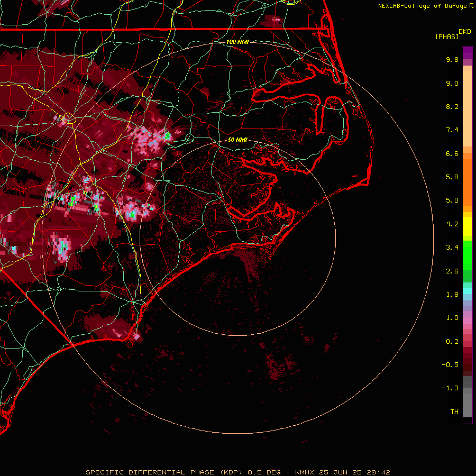Click the 9.8 value on color scale

[452, 59]
